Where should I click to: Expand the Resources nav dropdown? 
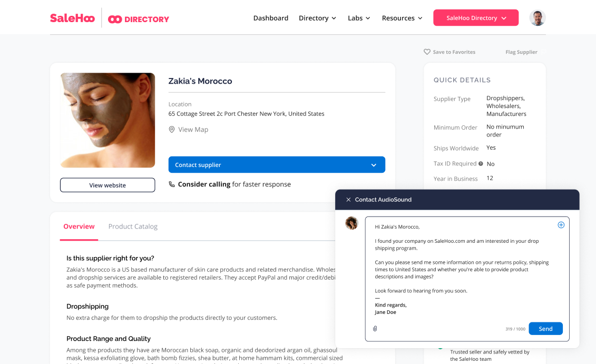[402, 18]
